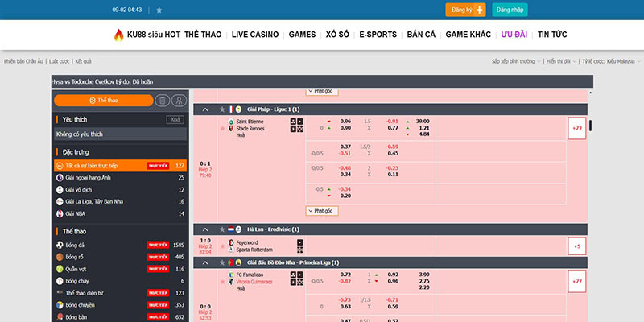The height and width of the screenshot is (322, 644).
Task: Click the betting slip icon beside Thể thao
Action: point(163,101)
